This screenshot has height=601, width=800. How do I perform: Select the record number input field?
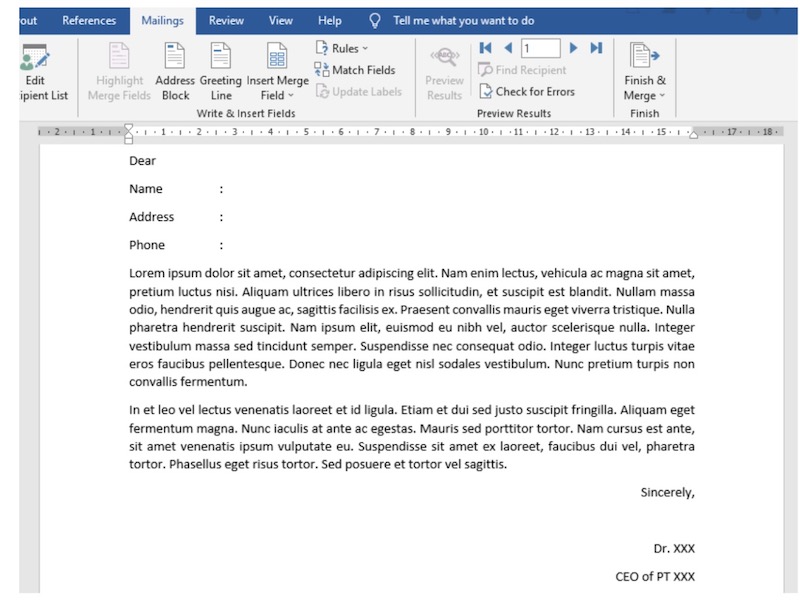click(x=540, y=47)
